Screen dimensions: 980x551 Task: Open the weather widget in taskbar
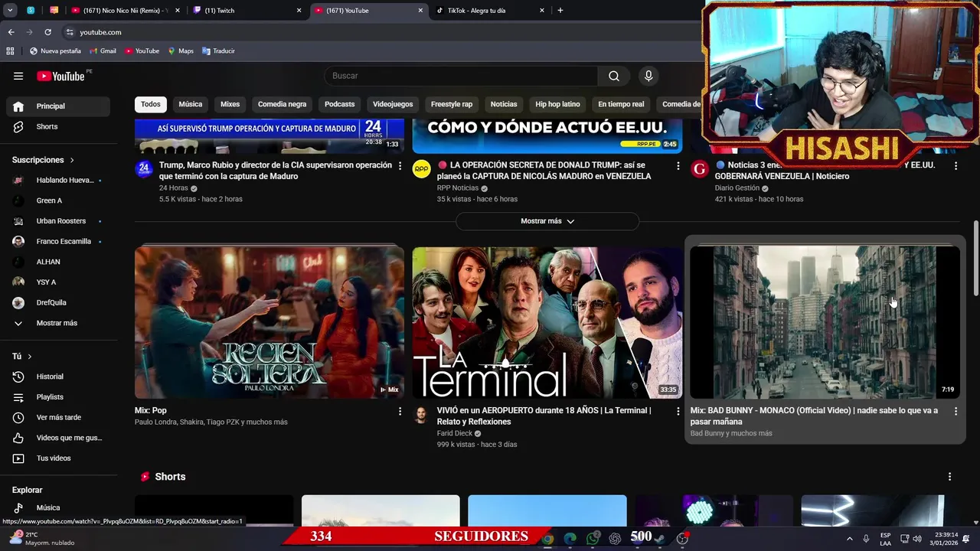point(41,539)
